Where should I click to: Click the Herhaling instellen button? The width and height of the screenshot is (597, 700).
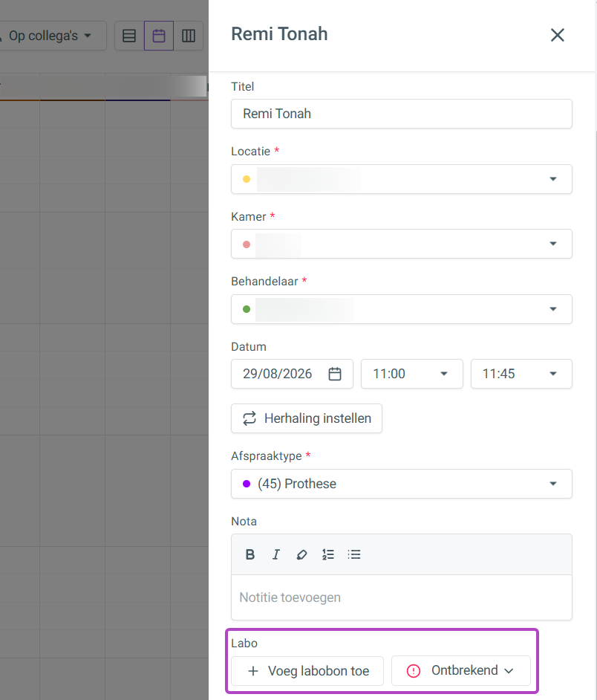307,418
